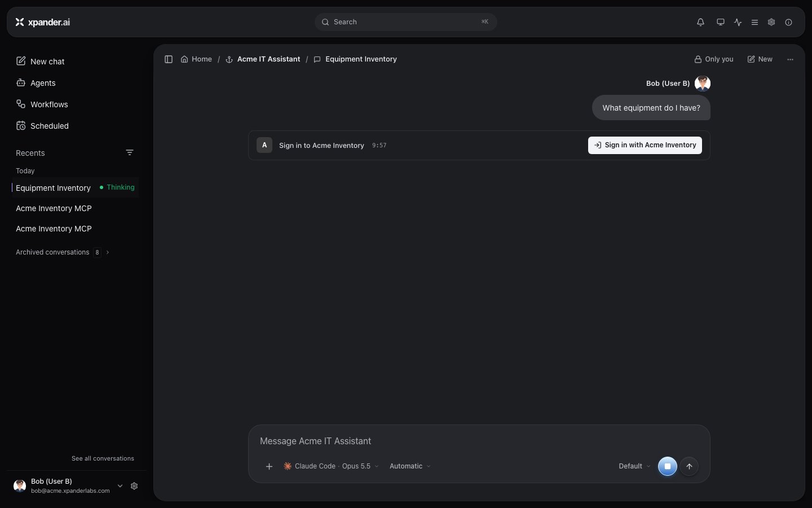Open the Default dropdown in the composer

(x=634, y=466)
